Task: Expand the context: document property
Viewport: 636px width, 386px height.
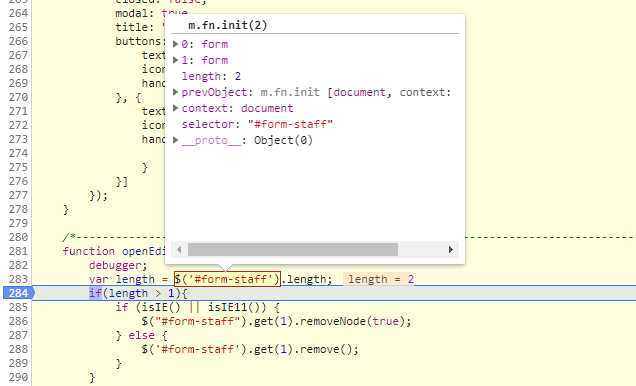Action: (x=176, y=108)
